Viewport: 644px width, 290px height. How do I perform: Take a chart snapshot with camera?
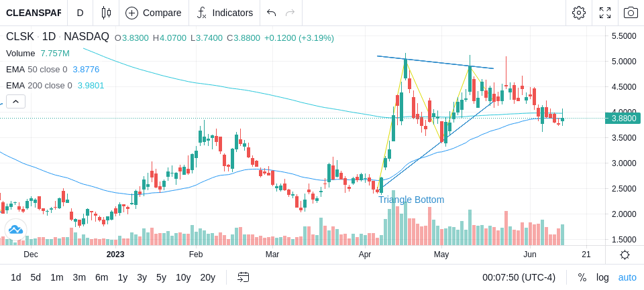631,13
